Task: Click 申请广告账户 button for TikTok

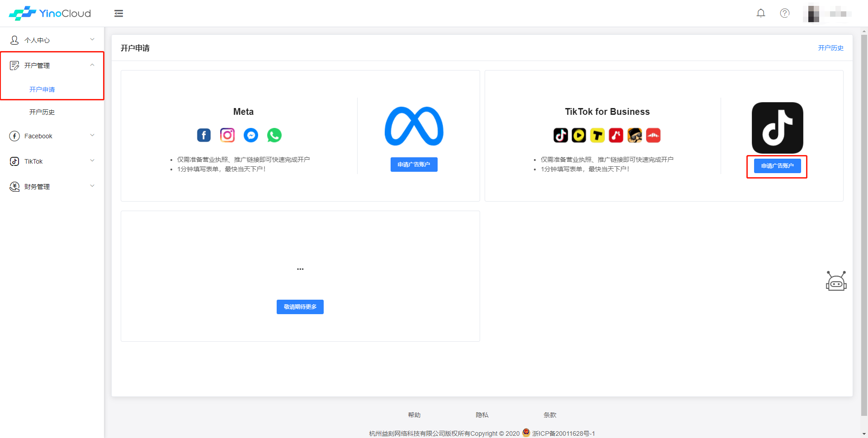Action: click(777, 166)
